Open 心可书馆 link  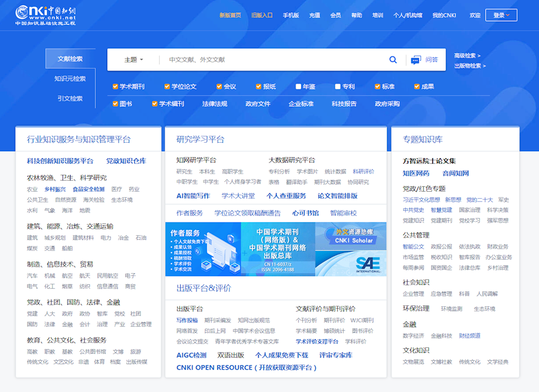tap(305, 213)
